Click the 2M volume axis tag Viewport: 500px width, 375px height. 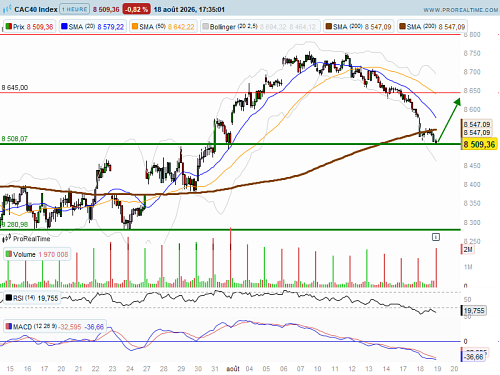(468, 249)
